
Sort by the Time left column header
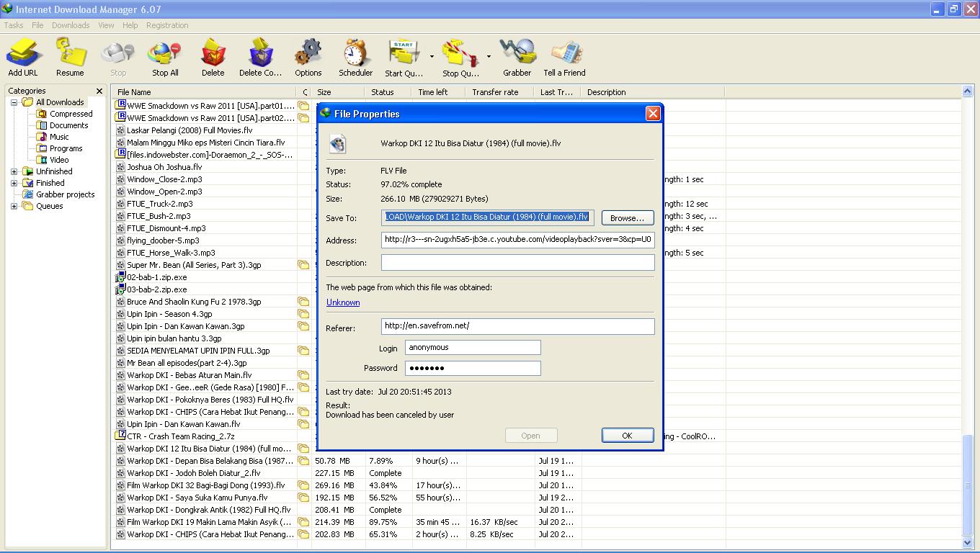pos(438,92)
